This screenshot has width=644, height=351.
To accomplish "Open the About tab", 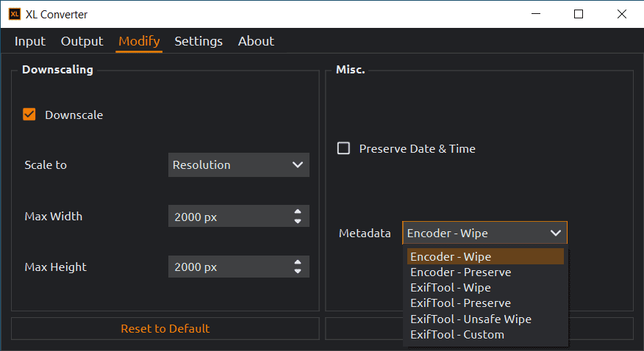I will 256,41.
